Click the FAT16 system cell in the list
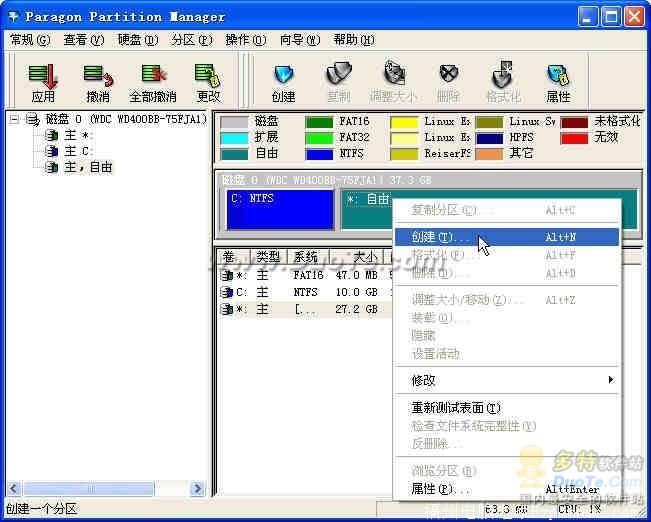Viewport: 651px width, 522px height. tap(308, 275)
